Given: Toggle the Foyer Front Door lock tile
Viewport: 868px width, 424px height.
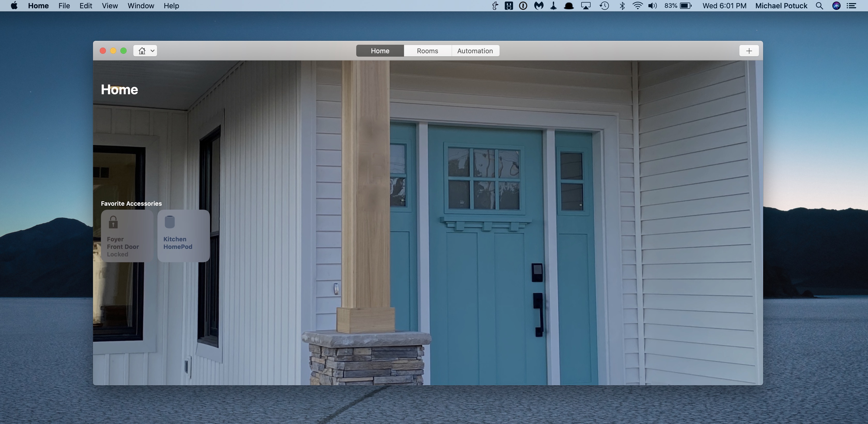Looking at the screenshot, I should (127, 236).
